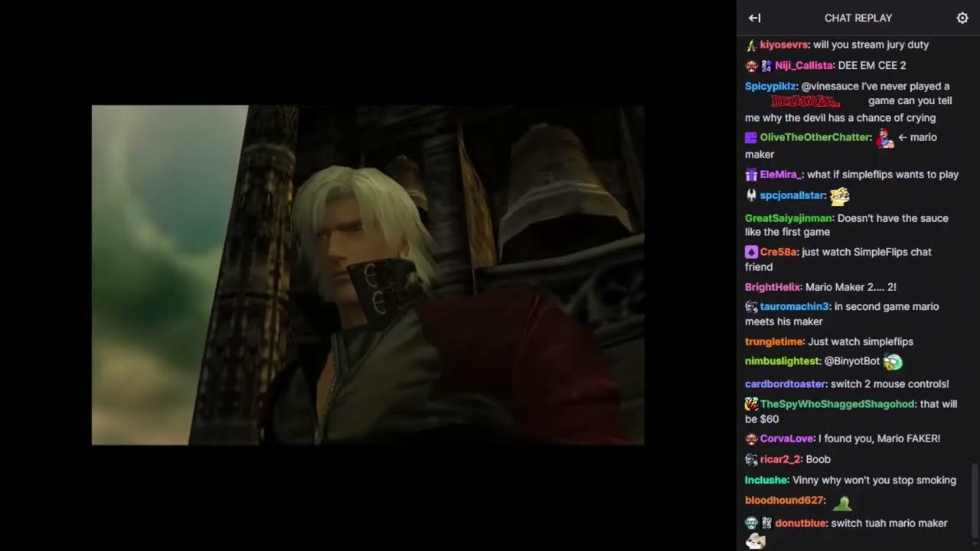
Task: Open bloodhound627 username profile
Action: tap(784, 500)
